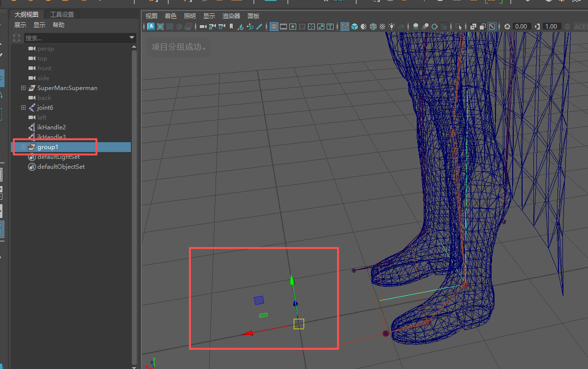Open the viewport 着色 menu
The image size is (588, 369).
(171, 16)
